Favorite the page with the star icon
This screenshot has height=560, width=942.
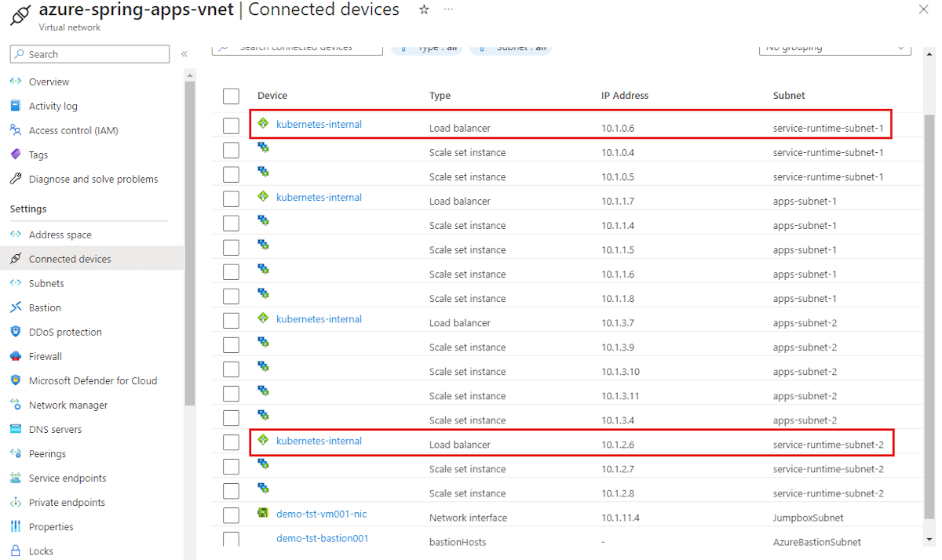(424, 9)
